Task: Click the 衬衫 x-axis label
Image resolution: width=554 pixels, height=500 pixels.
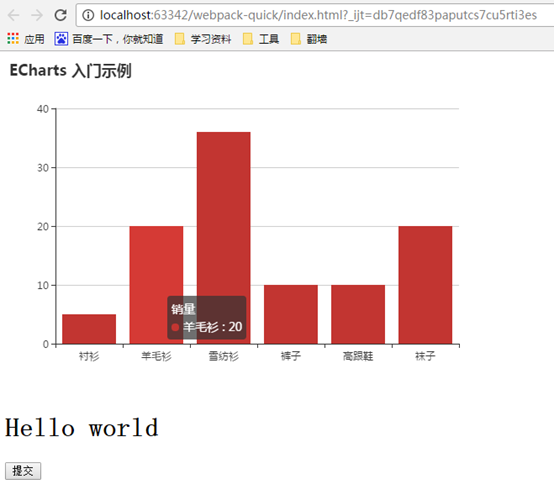Action: (89, 356)
